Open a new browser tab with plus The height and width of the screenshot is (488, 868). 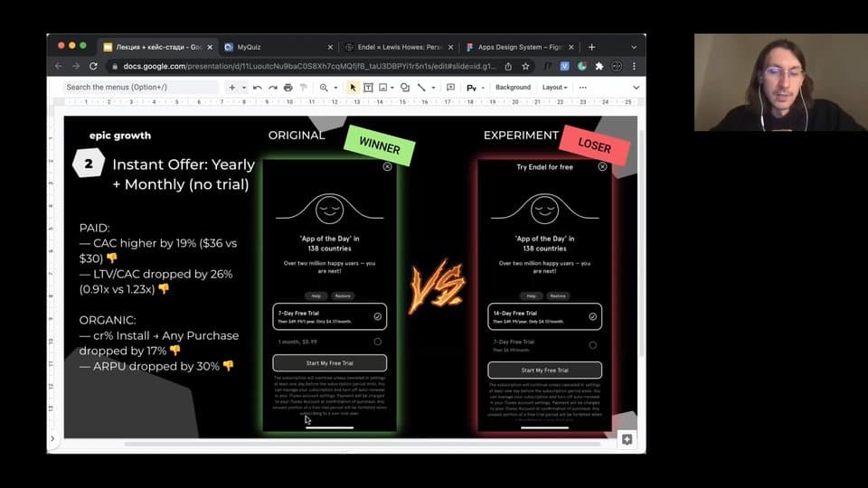(x=591, y=47)
